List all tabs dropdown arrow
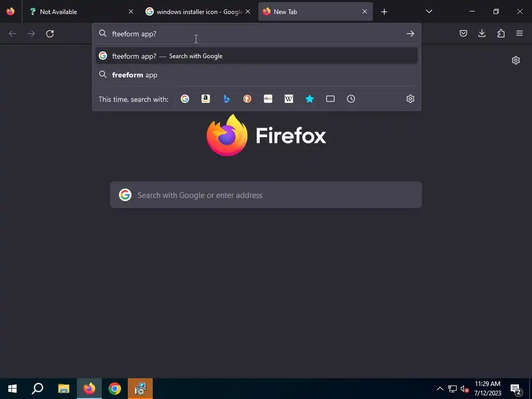 coord(429,11)
